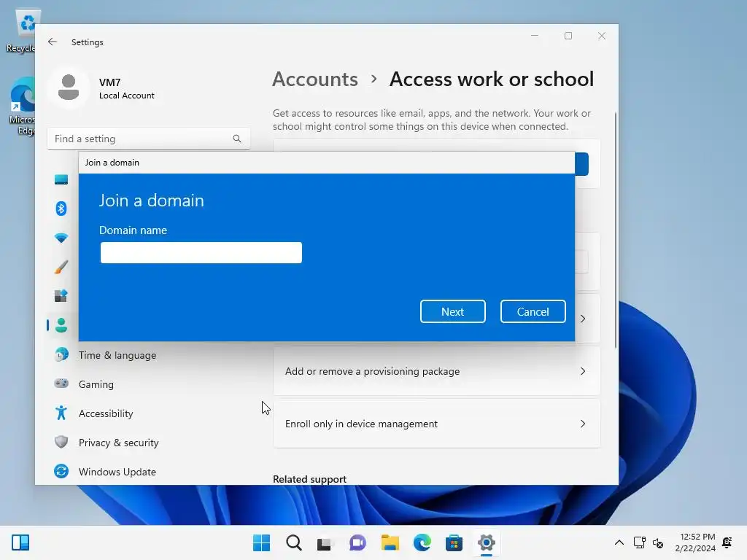
Task: Click chevron beside the row behind dialog
Action: click(583, 319)
